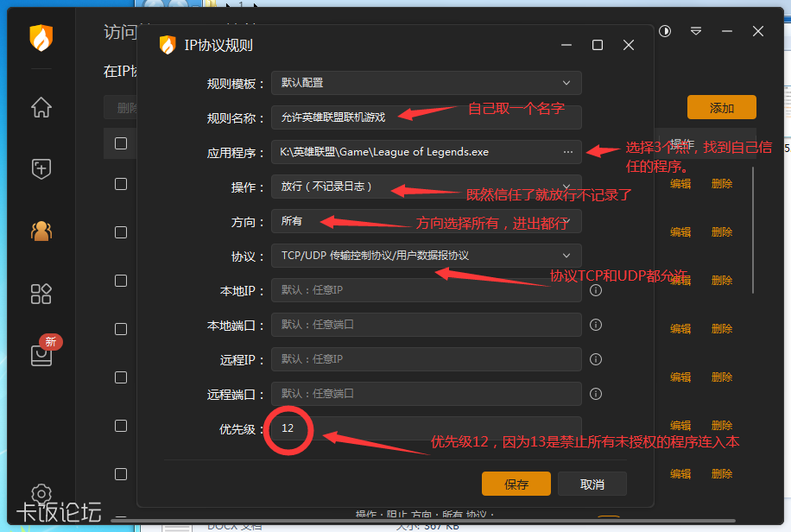791x532 pixels.
Task: Click the 编辑 link on the first rule
Action: (x=680, y=183)
